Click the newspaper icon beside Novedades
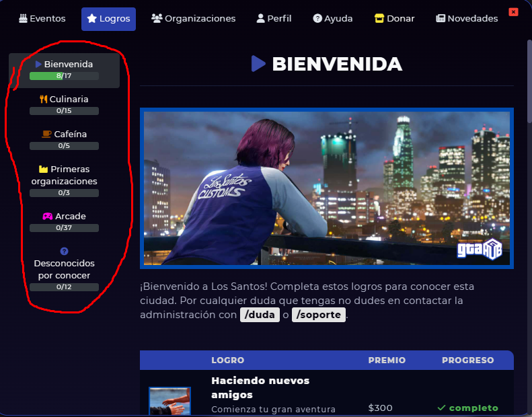The width and height of the screenshot is (532, 417). [441, 18]
